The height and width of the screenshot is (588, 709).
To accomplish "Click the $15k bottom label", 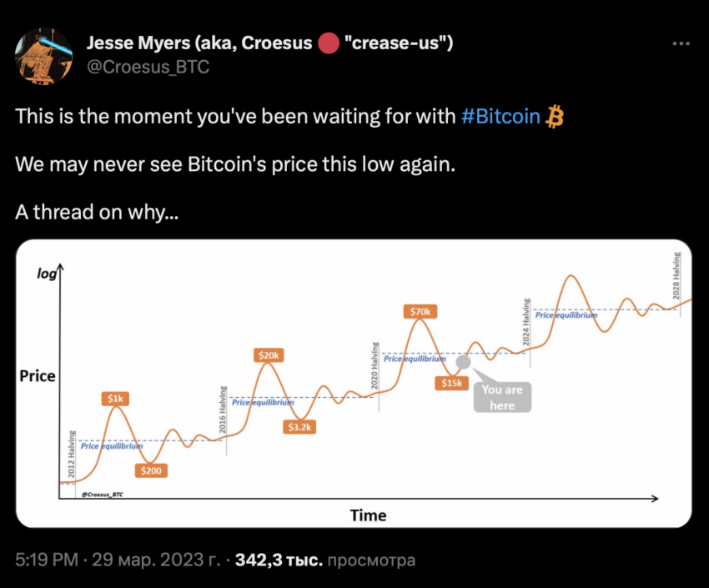I will click(452, 384).
